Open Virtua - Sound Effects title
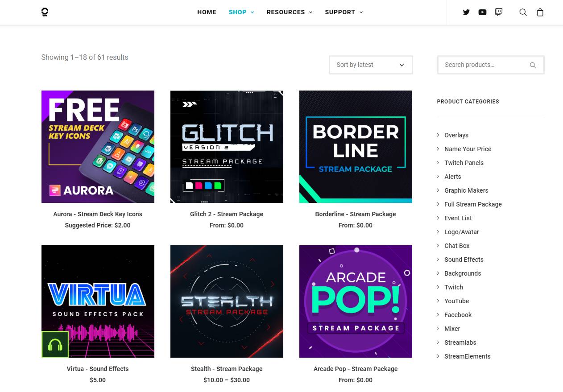This screenshot has width=563, height=392. click(x=98, y=369)
